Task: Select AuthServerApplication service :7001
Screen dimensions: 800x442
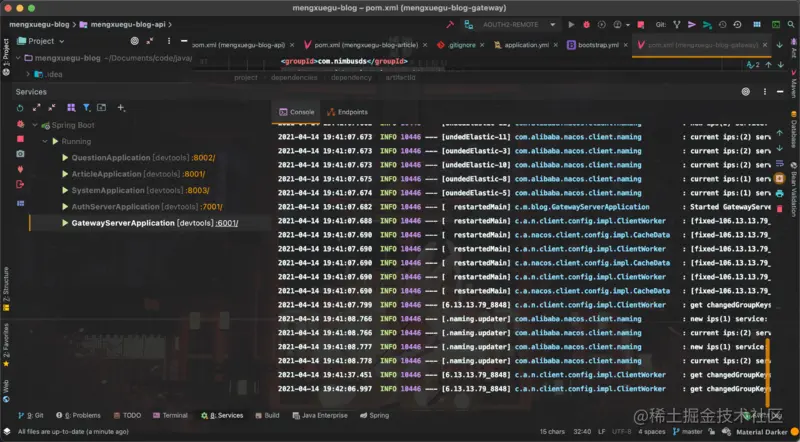Action: tap(142, 207)
